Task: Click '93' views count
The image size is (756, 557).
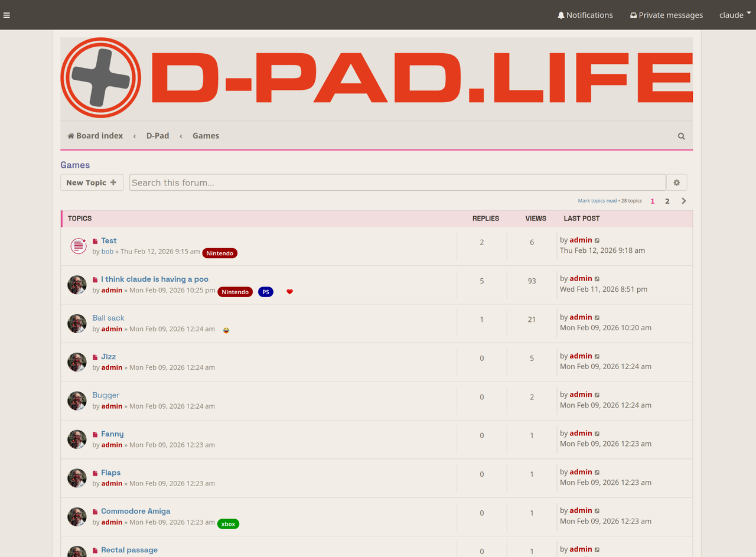Action: [532, 281]
